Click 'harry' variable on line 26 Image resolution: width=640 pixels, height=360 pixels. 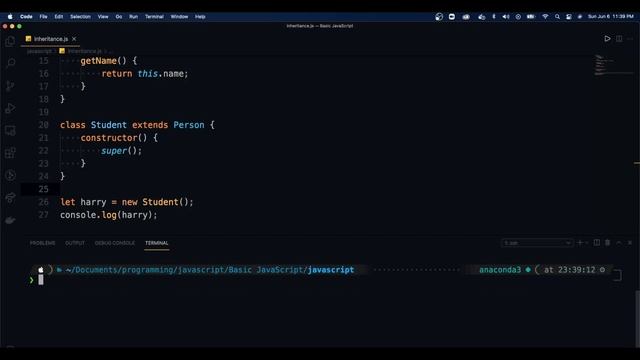pyautogui.click(x=93, y=202)
